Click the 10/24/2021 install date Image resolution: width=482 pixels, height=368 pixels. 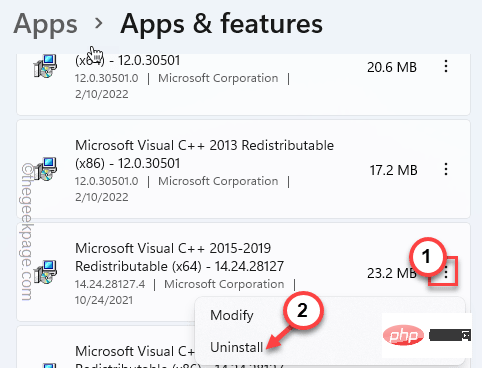pyautogui.click(x=104, y=300)
